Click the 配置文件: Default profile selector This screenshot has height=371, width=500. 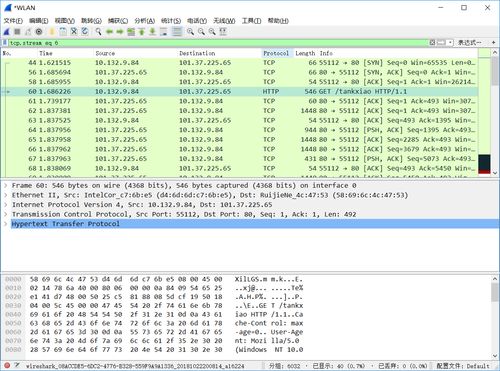click(463, 366)
